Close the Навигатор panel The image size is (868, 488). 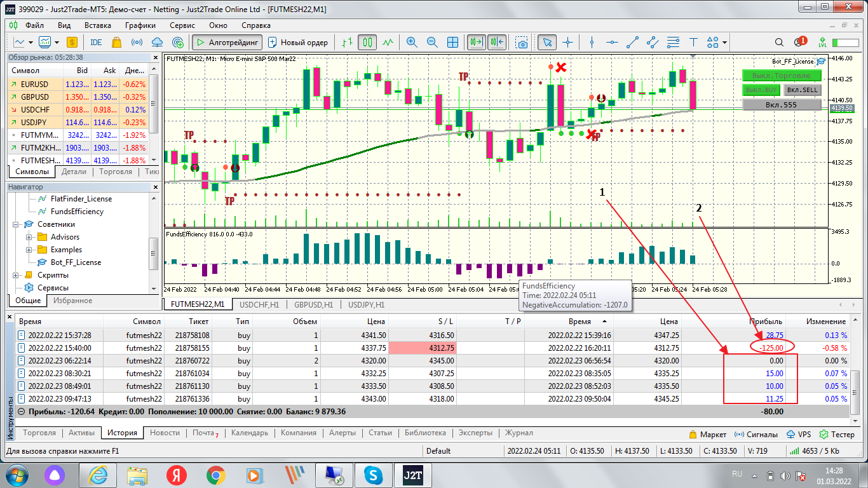click(155, 187)
